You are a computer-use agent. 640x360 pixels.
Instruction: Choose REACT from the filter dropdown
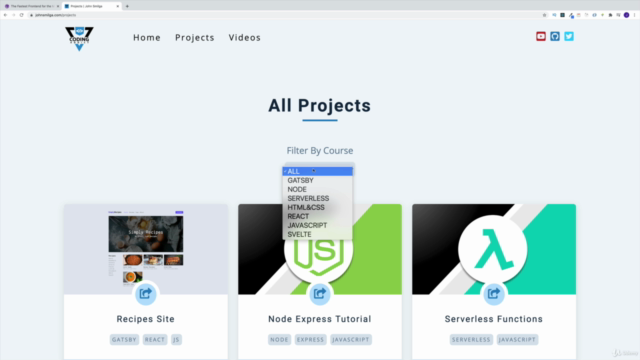318,216
